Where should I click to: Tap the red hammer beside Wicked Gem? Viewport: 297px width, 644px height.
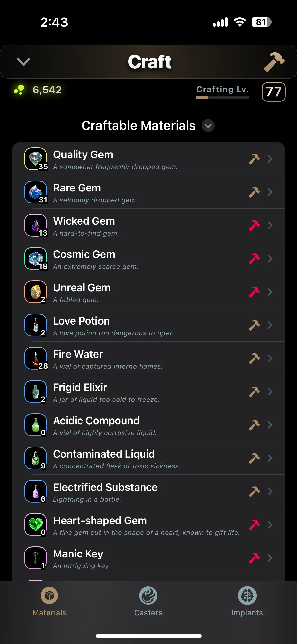click(x=254, y=225)
